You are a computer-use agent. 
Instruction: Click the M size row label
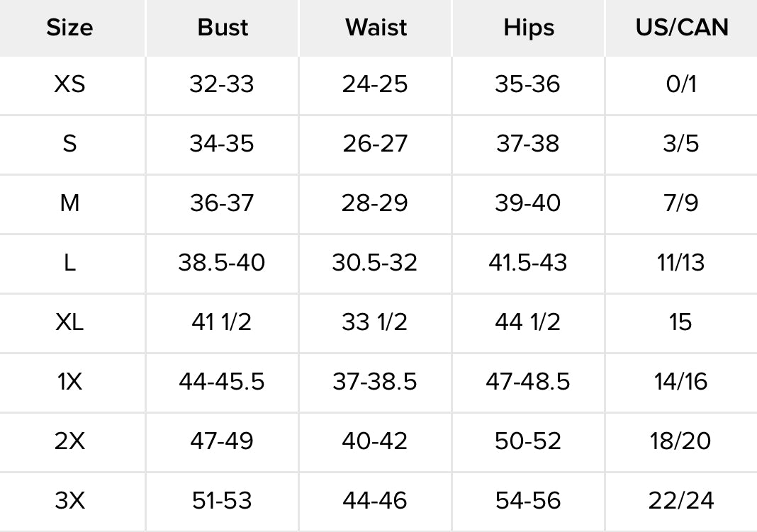tap(69, 203)
